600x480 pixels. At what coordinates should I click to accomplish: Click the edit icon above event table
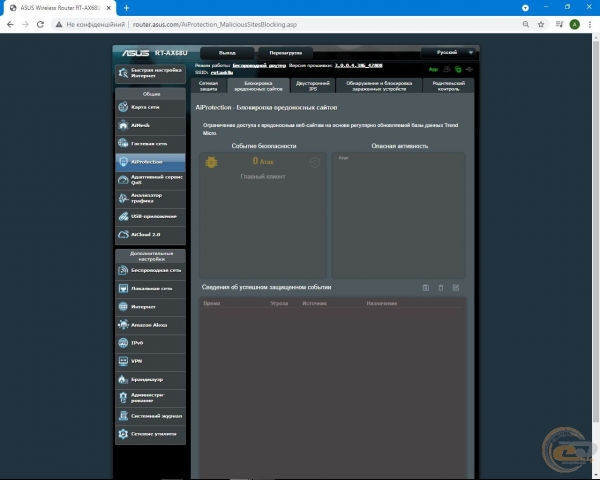tap(456, 287)
